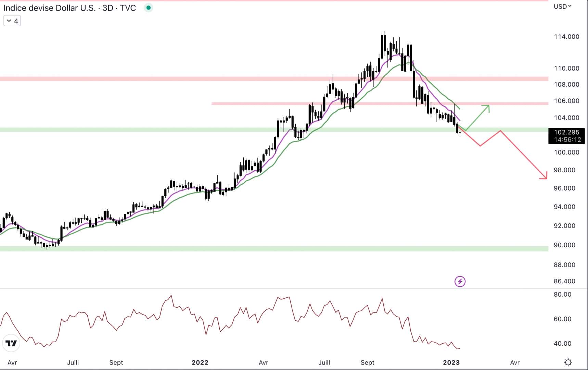The image size is (588, 370).
Task: Click the 88.000 price axis label
Action: [x=564, y=265]
